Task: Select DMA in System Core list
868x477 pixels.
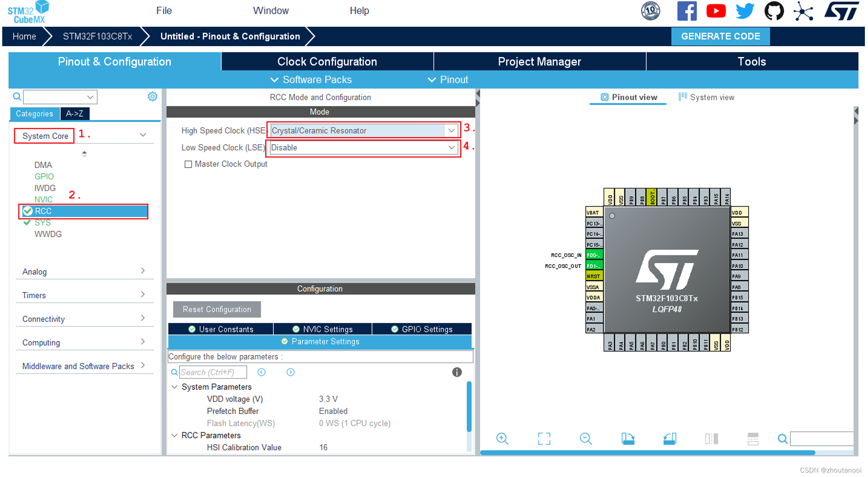Action: click(43, 165)
